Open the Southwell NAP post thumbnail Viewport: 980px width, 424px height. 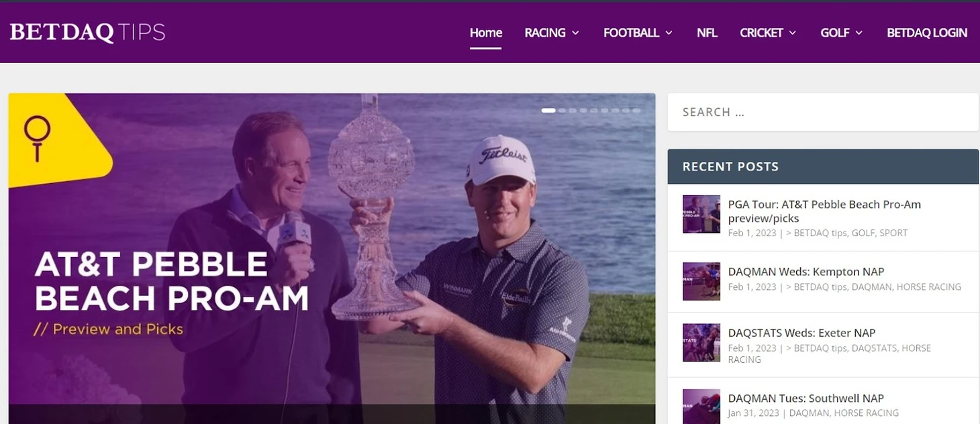pos(701,407)
